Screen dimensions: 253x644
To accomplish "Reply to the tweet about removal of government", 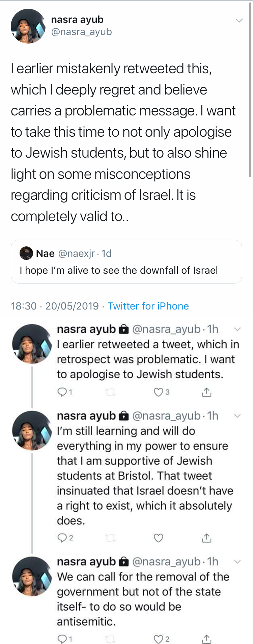I will click(x=64, y=638).
